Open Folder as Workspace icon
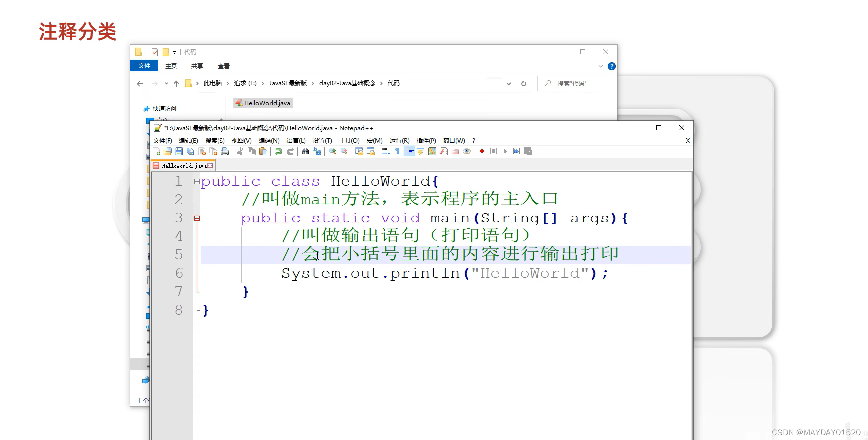The height and width of the screenshot is (440, 868). point(455,151)
